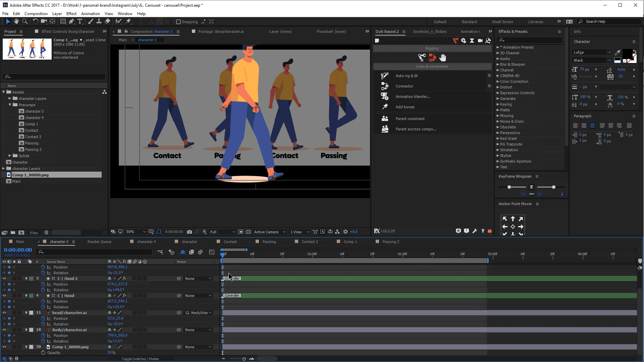Image resolution: width=644 pixels, height=362 pixels.
Task: Open the Composition menu
Action: click(36, 14)
